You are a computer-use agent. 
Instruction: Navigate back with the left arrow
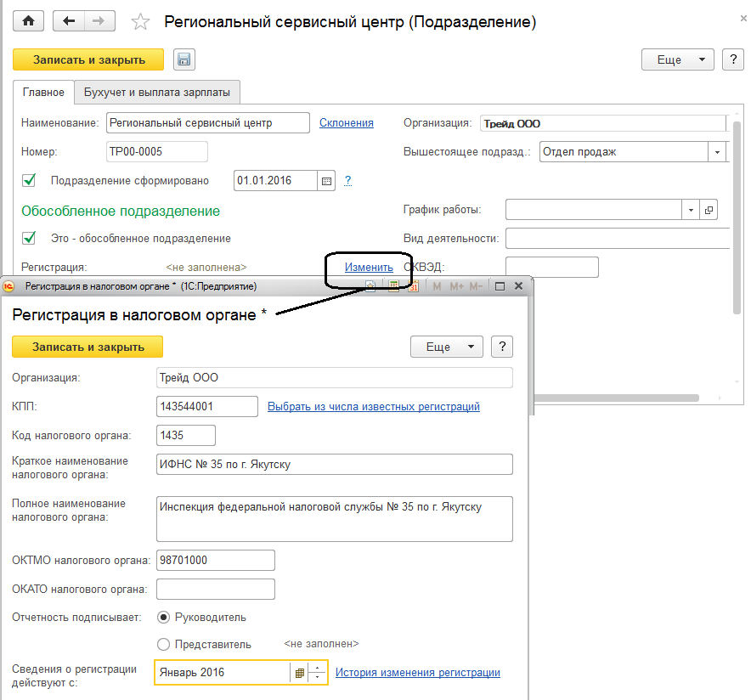[x=69, y=21]
